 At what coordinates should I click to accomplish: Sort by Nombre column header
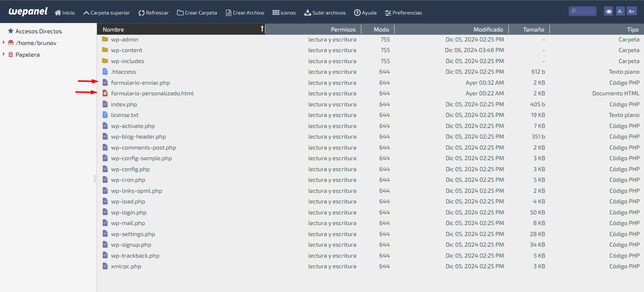click(x=181, y=29)
